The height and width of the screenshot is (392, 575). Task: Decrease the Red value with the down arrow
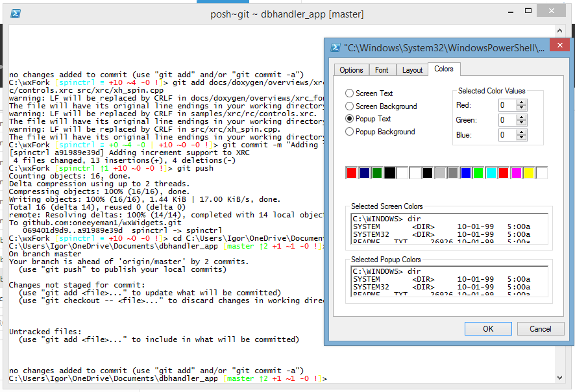(x=522, y=108)
